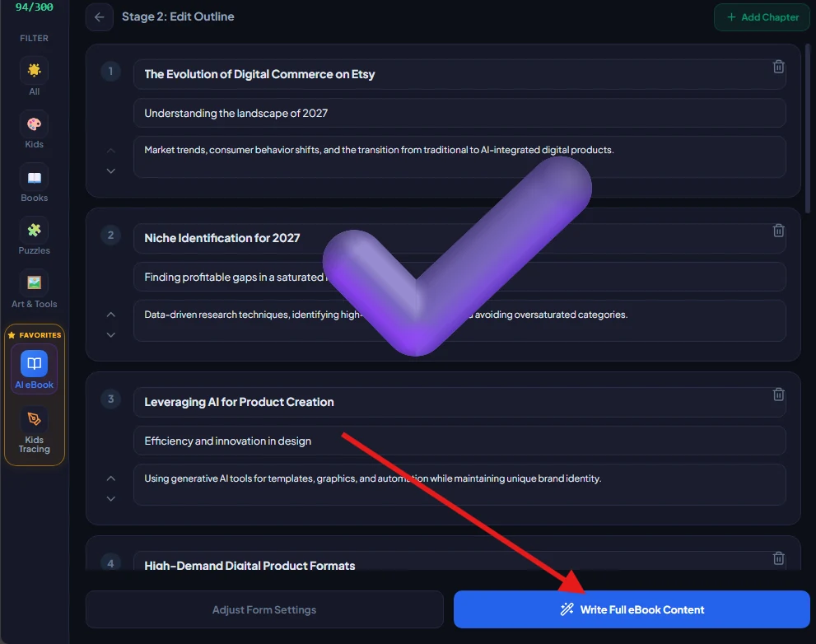
Task: Move chapter 2 up with chevron
Action: tap(111, 315)
